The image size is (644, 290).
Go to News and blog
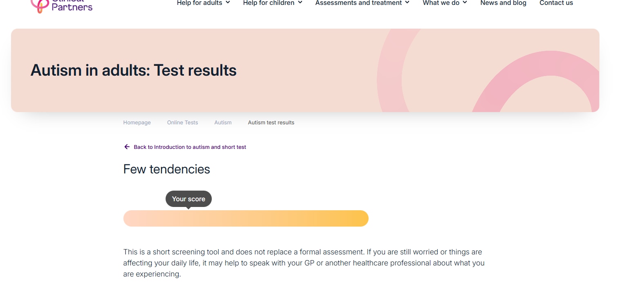point(503,3)
